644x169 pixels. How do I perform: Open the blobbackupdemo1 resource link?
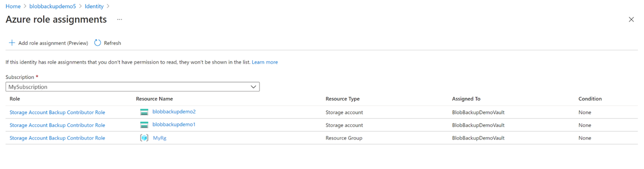click(174, 125)
